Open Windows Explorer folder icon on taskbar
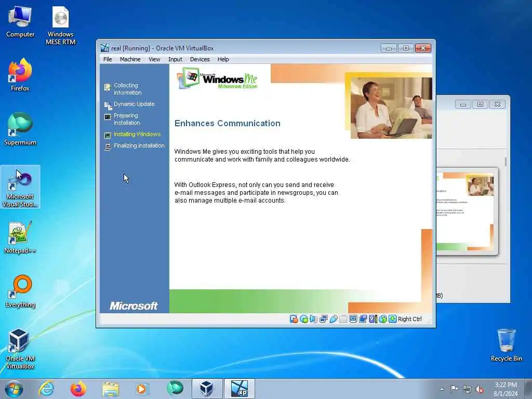The width and height of the screenshot is (532, 399). pos(111,389)
